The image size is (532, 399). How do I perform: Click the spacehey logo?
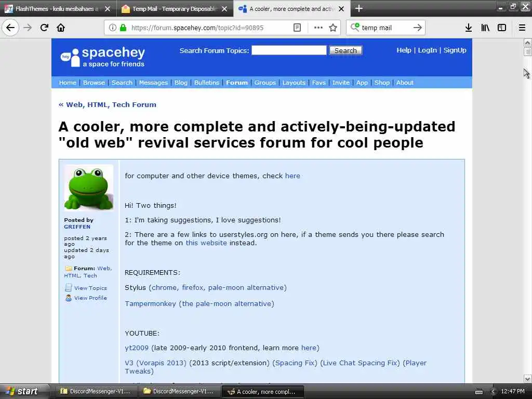tap(102, 57)
